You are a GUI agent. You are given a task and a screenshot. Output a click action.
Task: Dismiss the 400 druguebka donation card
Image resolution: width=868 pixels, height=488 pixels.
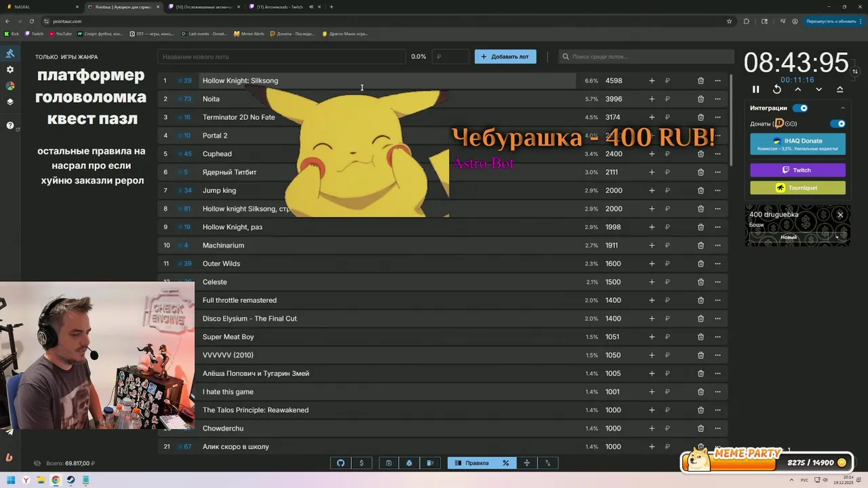[x=840, y=215]
